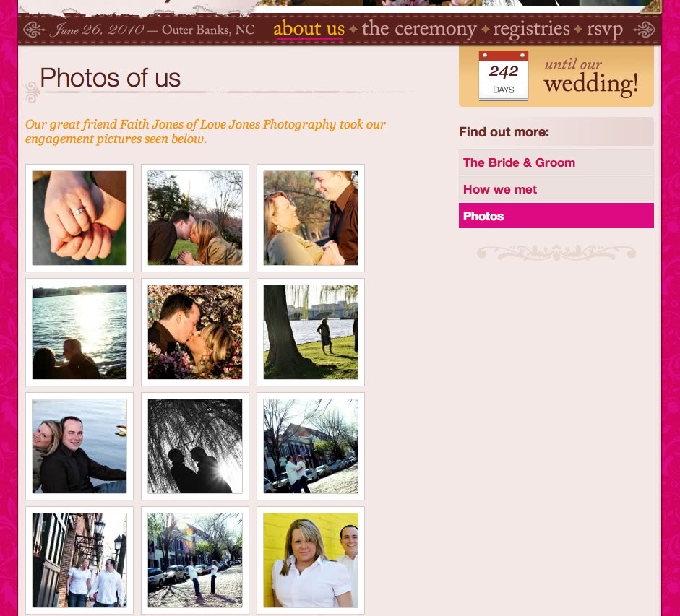View the couple kissing on grass photo
Viewport: 680px width, 616px height.
(x=195, y=218)
